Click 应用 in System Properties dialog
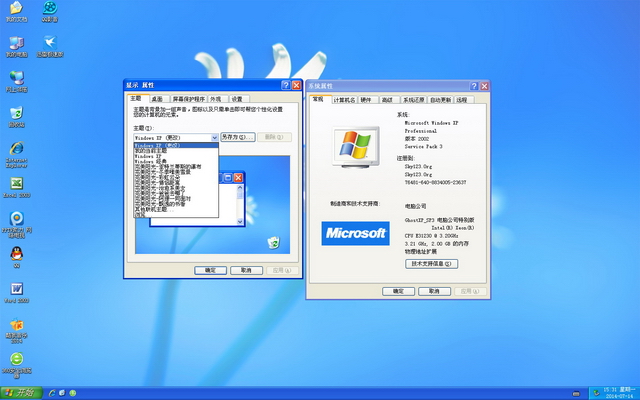Viewport: 640px width, 400px height. (470, 291)
